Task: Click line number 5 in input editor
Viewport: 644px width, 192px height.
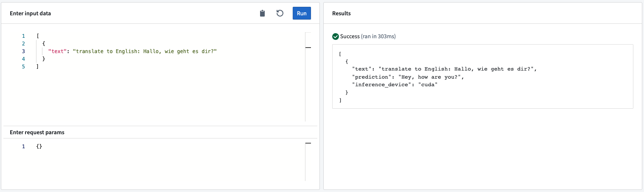Action: tap(24, 67)
